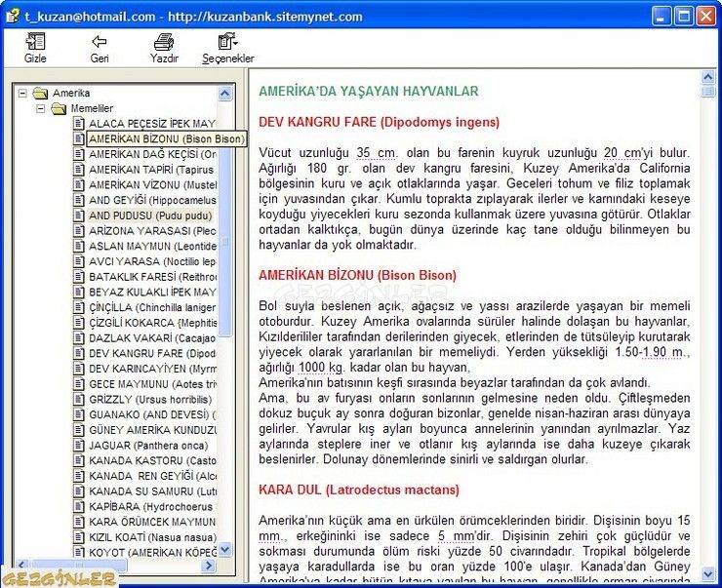This screenshot has width=722, height=588.
Task: Click the tree panel vertical scrollbar thumb
Action: (x=224, y=242)
